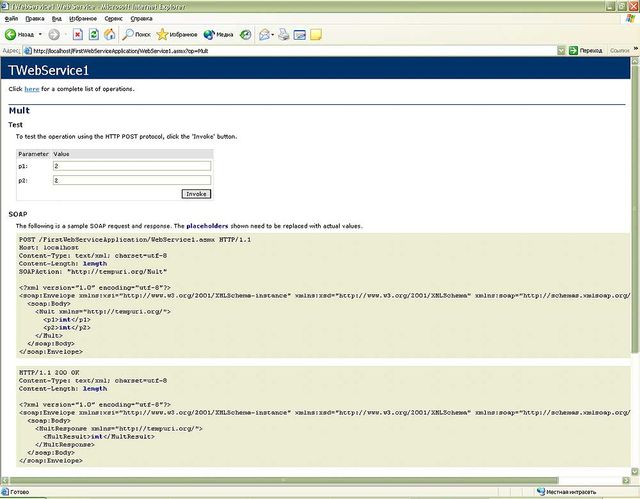
Task: Open the Справка menu
Action: click(x=141, y=19)
